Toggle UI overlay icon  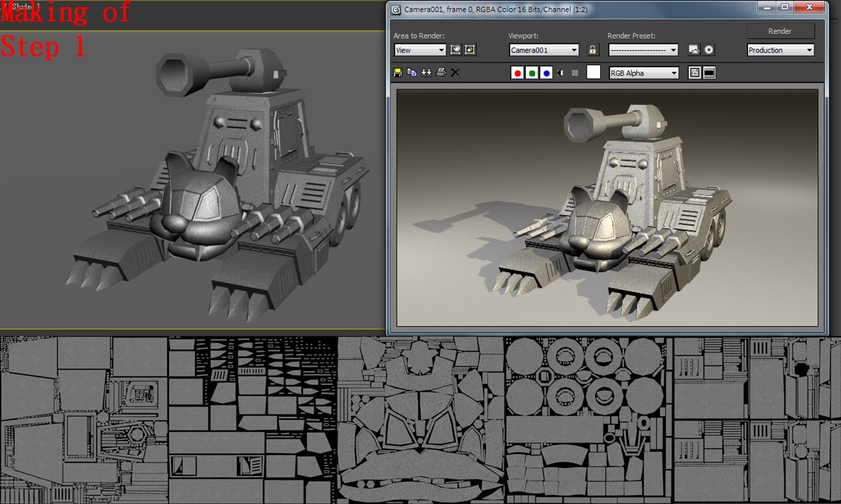694,73
